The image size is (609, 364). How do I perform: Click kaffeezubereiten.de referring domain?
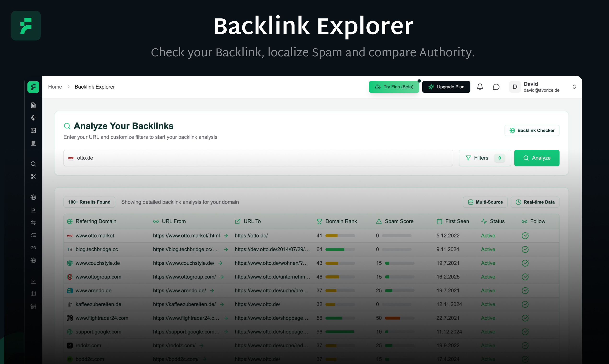[x=98, y=304]
